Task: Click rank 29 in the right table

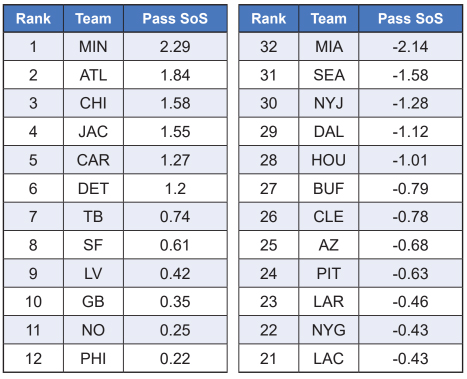Action: click(269, 132)
